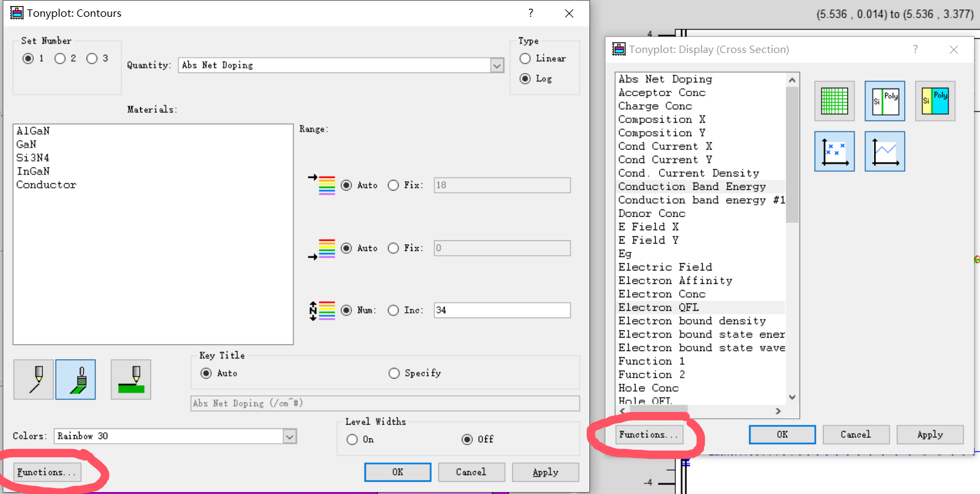Choose the line graph plot icon
This screenshot has width=980, height=494.
pos(884,151)
